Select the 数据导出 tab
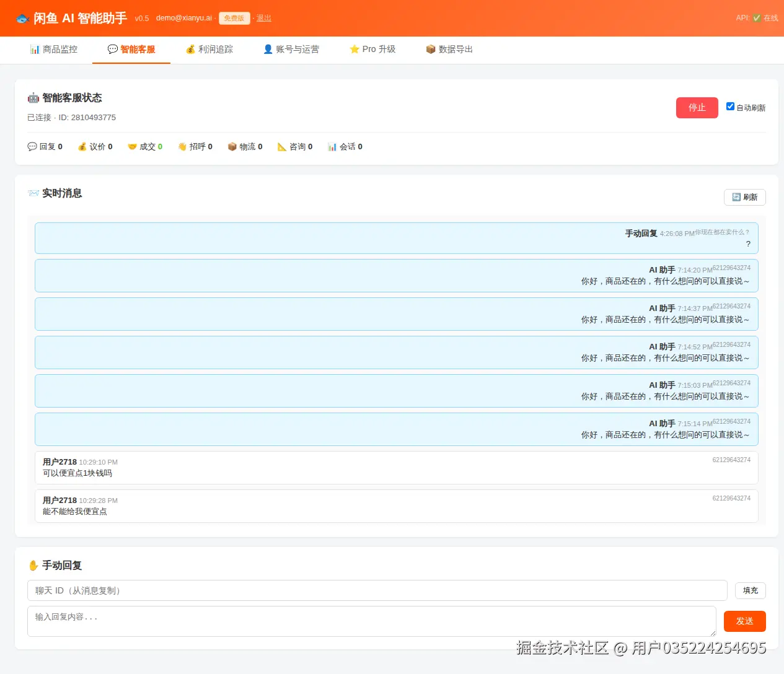This screenshot has height=674, width=784. (x=449, y=50)
